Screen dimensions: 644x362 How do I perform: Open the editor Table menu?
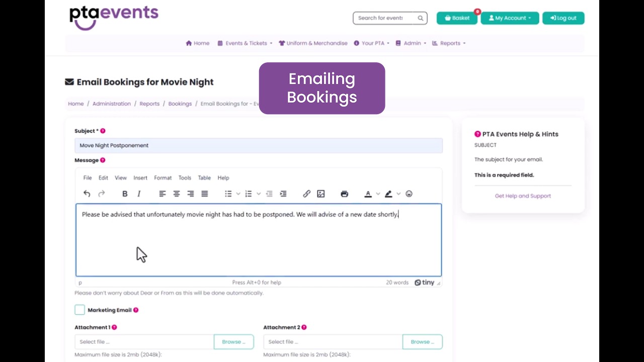(204, 177)
